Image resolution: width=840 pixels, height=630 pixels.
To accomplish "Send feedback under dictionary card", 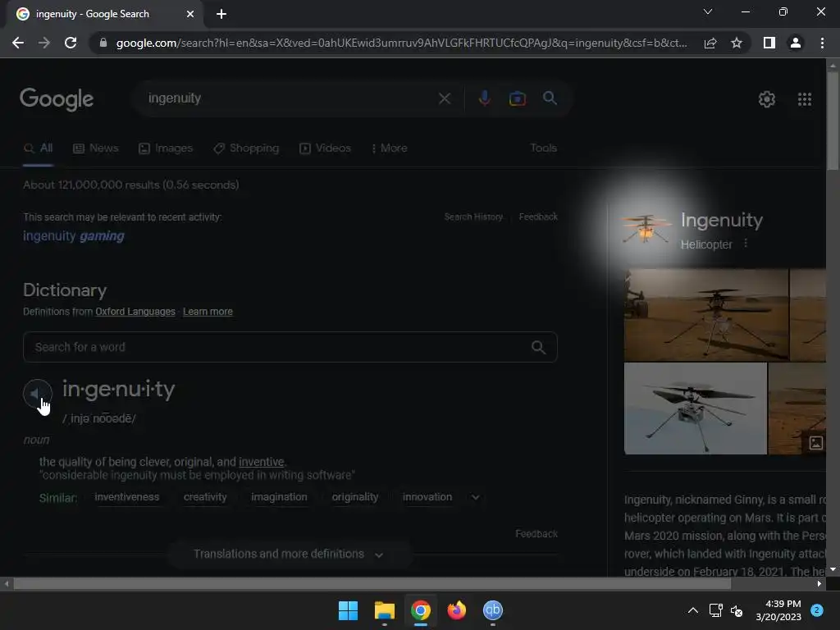I will (536, 533).
